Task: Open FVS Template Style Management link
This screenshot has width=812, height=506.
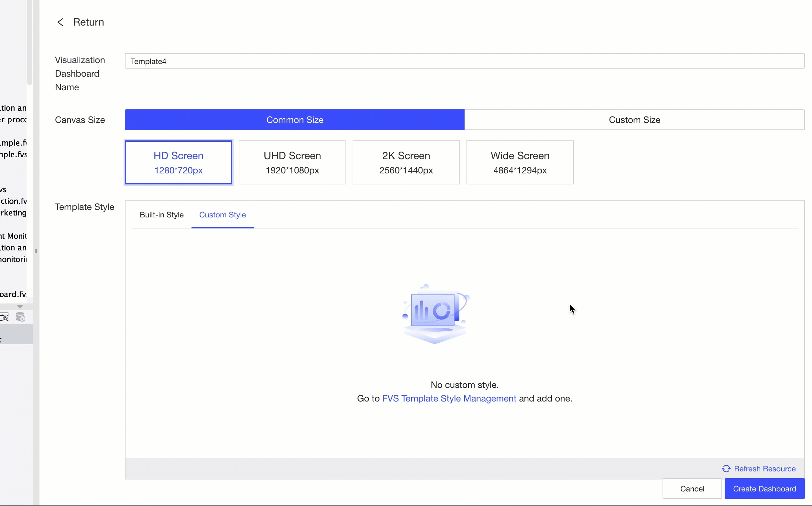Action: [x=449, y=398]
